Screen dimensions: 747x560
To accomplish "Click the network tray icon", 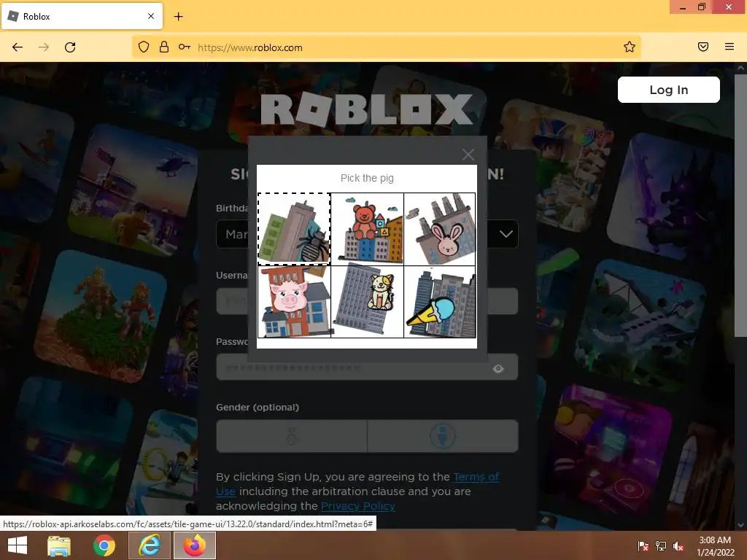I will (x=661, y=546).
